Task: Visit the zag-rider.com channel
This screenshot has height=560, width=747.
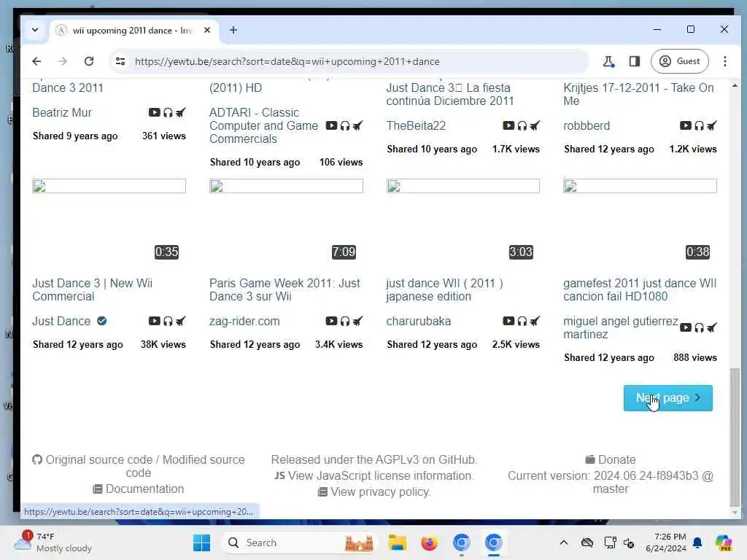Action: (x=244, y=321)
